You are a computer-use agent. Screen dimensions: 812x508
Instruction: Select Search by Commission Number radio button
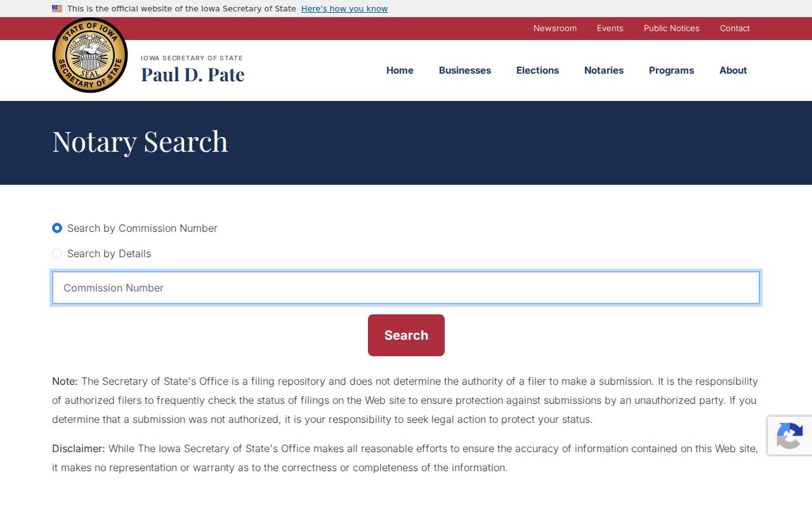[57, 228]
